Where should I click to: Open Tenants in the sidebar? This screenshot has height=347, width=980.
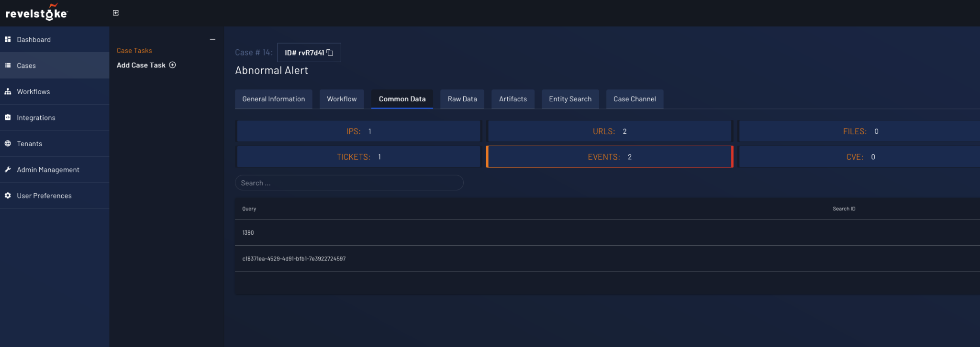point(55,144)
